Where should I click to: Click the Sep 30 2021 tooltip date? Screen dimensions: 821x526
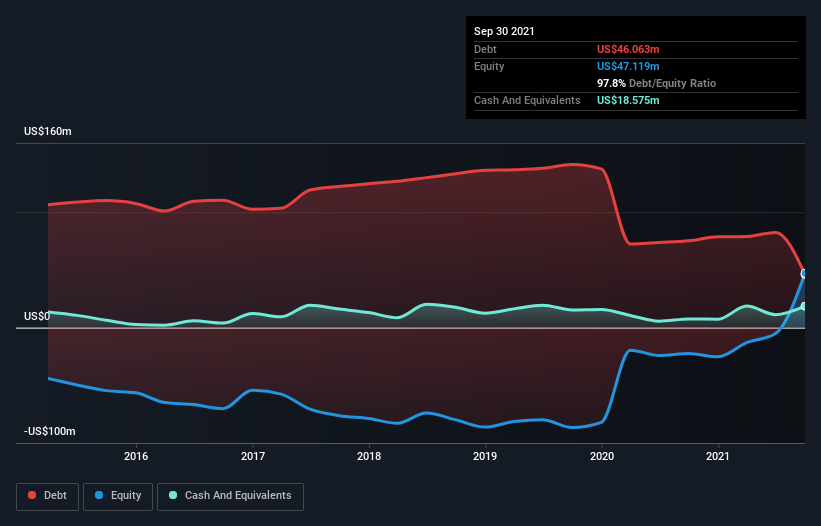[504, 31]
